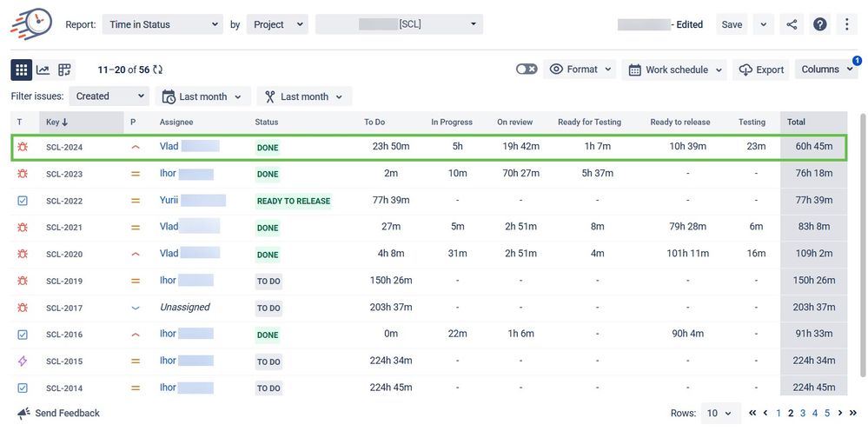Click the task type icon for SCL-2016
The height and width of the screenshot is (431, 868).
[x=22, y=335]
